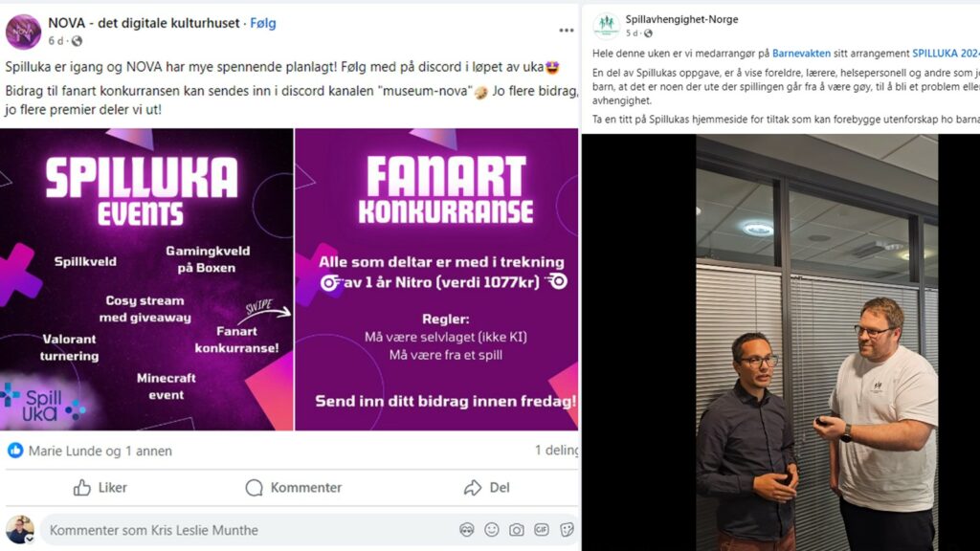View who reacted: Marie Lunde og 1 annen

(100, 451)
